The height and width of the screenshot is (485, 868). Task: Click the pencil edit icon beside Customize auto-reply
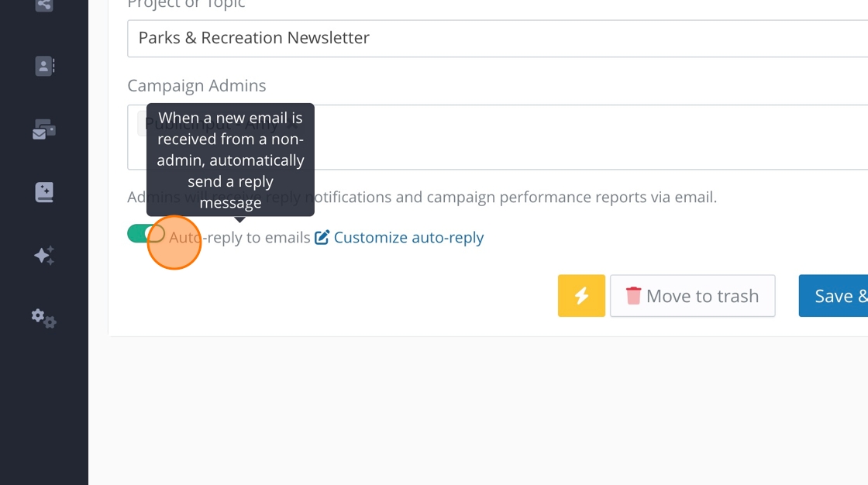[x=322, y=237]
